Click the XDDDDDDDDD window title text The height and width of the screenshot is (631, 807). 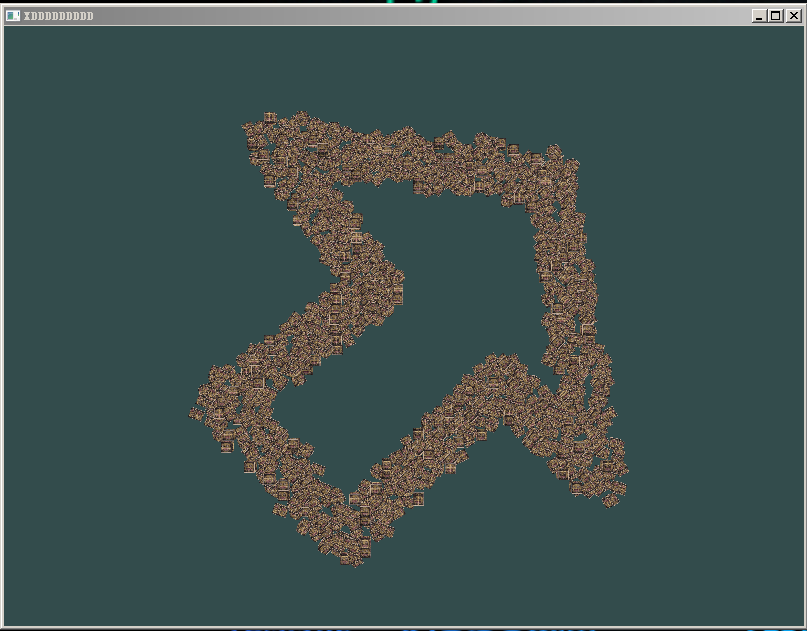point(59,16)
